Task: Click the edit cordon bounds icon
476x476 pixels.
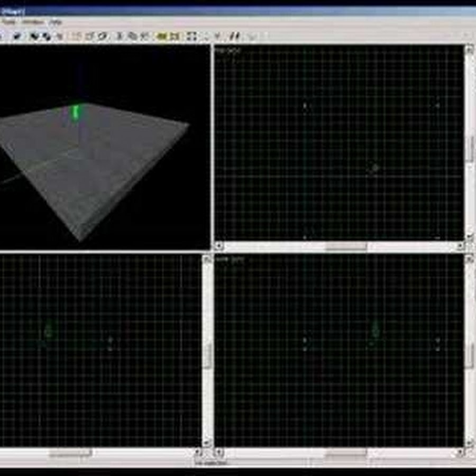Action: (x=176, y=36)
